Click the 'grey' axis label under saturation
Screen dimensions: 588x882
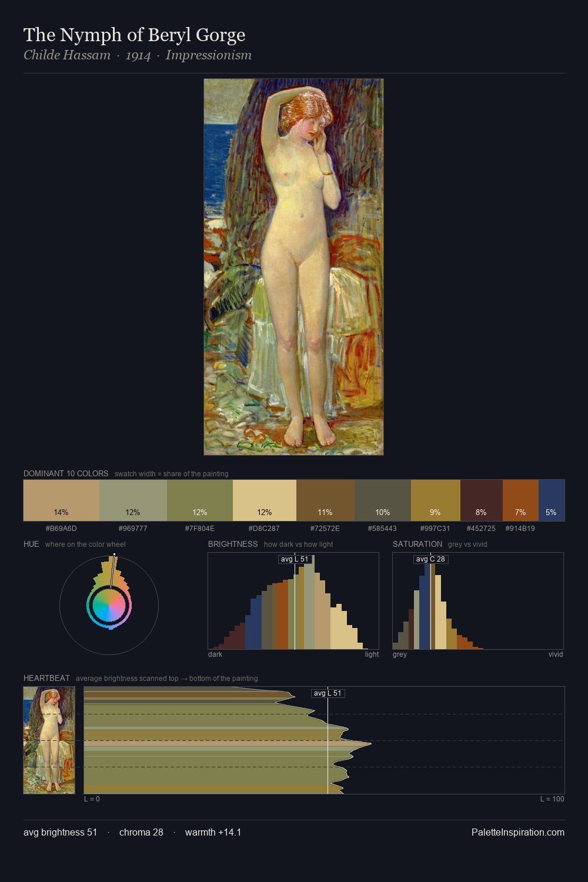coord(400,654)
